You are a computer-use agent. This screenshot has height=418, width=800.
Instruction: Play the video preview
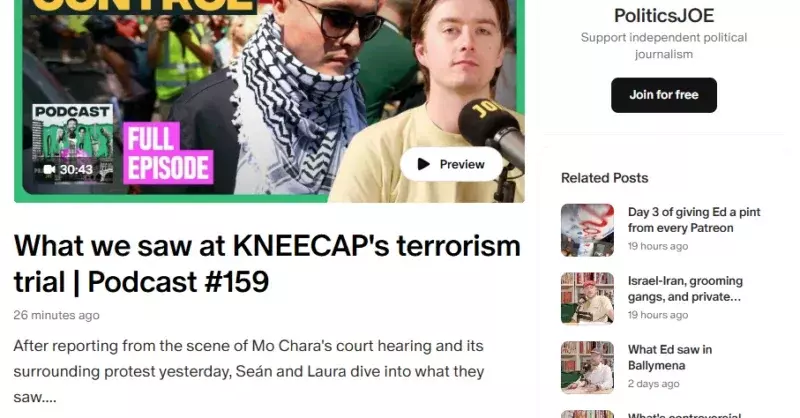click(x=451, y=164)
